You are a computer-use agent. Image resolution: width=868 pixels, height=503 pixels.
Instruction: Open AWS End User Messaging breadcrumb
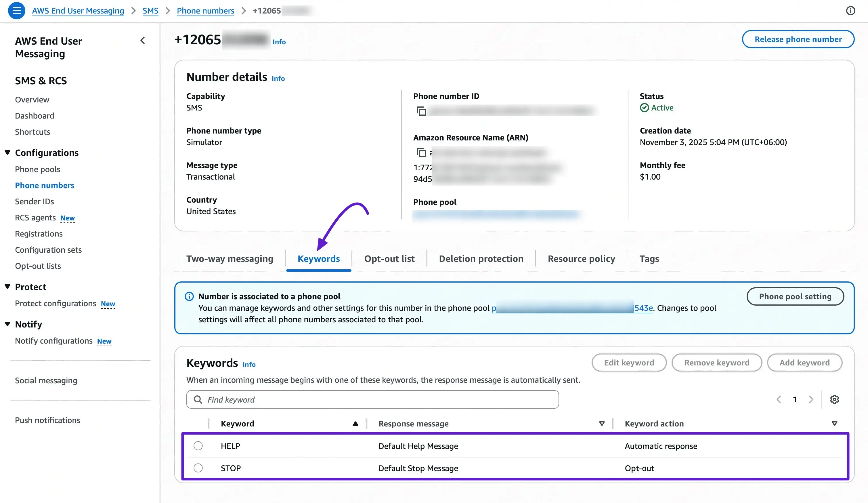78,11
